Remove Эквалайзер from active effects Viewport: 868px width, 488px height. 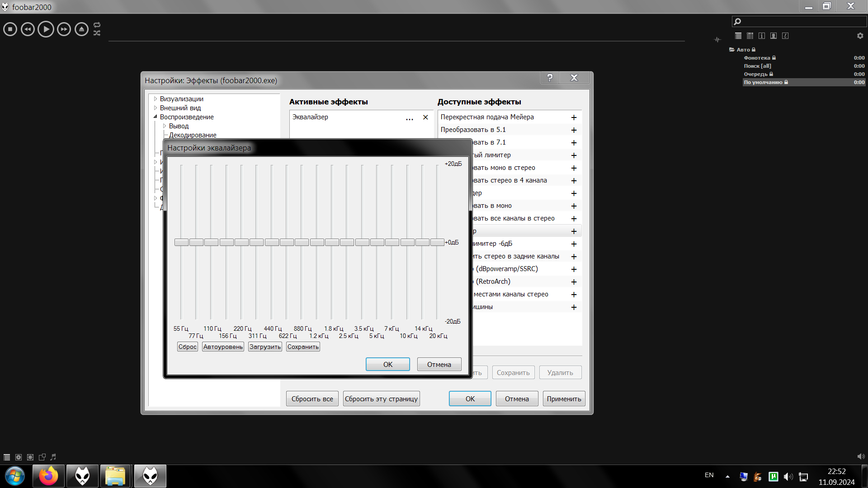click(425, 117)
